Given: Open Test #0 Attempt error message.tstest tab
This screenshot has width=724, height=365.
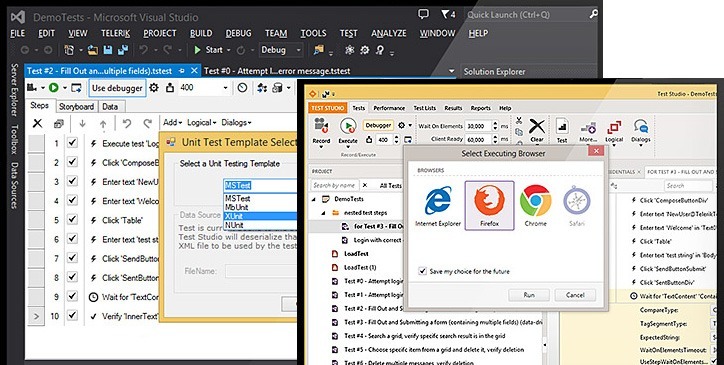Looking at the screenshot, I should point(277,71).
